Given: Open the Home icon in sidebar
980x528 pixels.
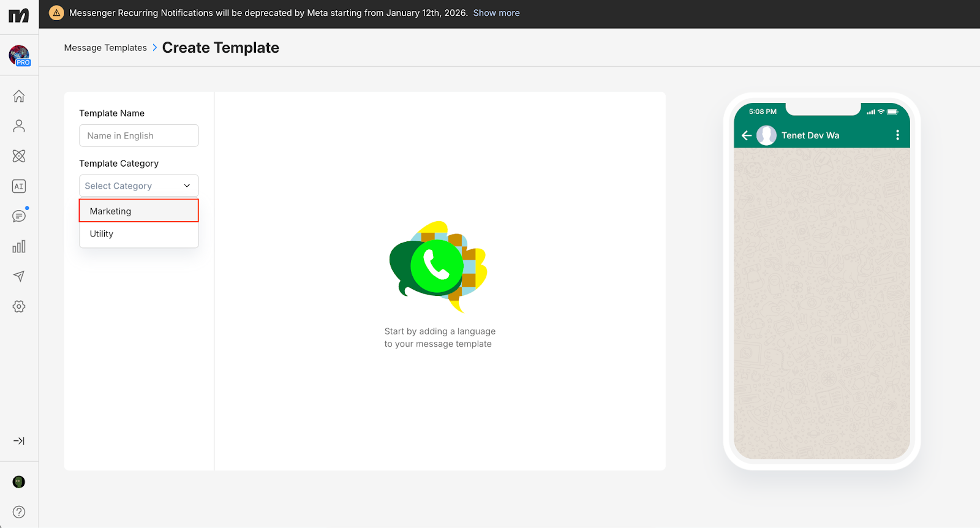Looking at the screenshot, I should (x=19, y=96).
